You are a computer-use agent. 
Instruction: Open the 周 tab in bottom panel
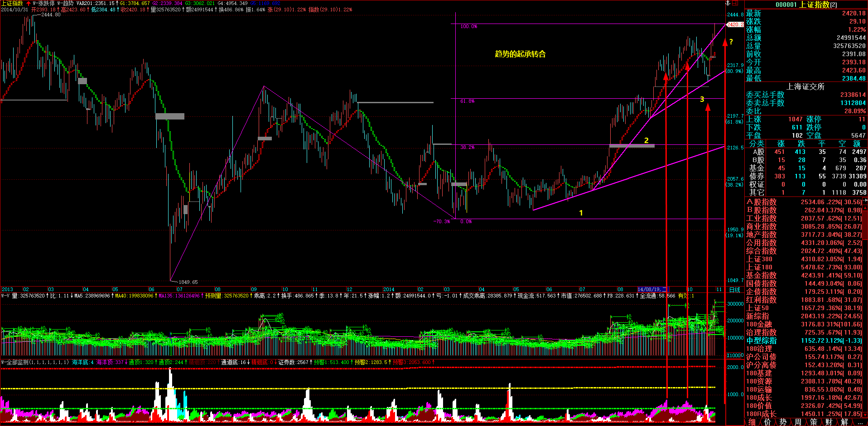[x=798, y=422]
